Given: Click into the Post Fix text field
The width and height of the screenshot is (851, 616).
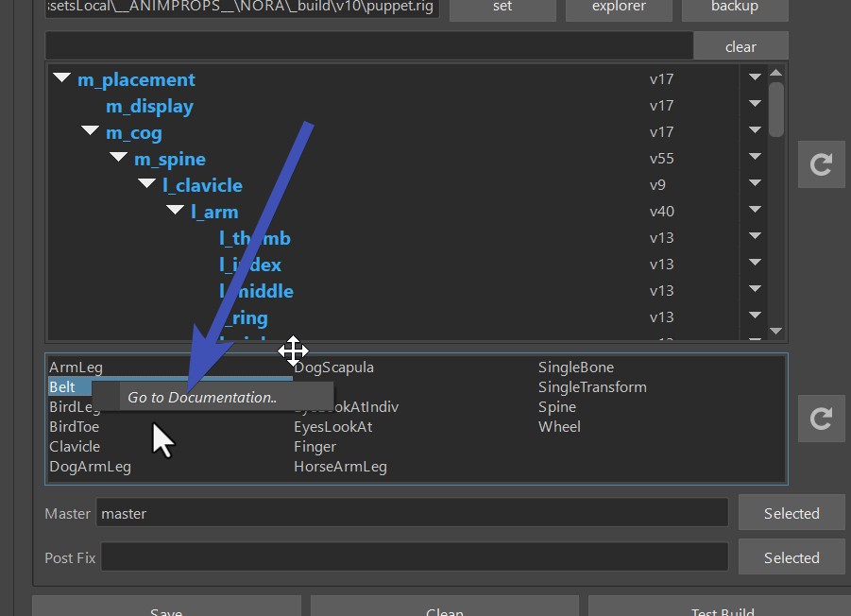Looking at the screenshot, I should (414, 557).
